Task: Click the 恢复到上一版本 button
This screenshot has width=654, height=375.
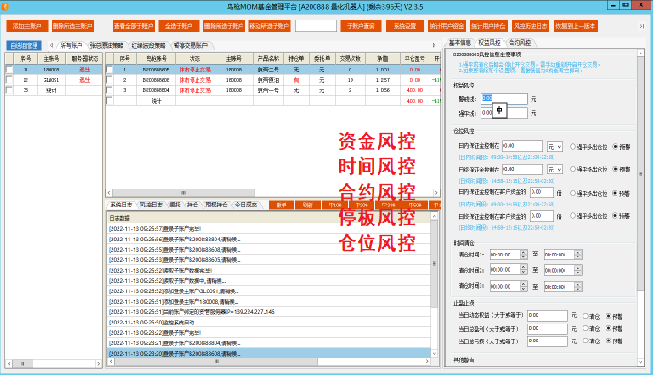Action: point(576,26)
